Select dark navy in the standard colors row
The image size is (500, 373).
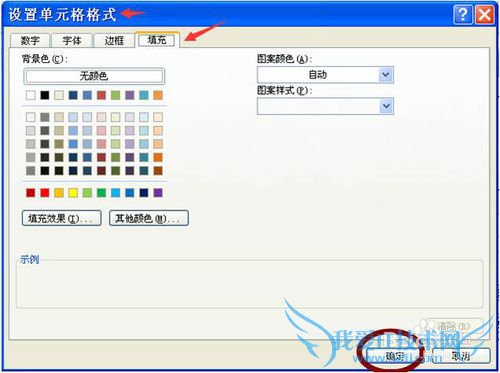pos(144,193)
